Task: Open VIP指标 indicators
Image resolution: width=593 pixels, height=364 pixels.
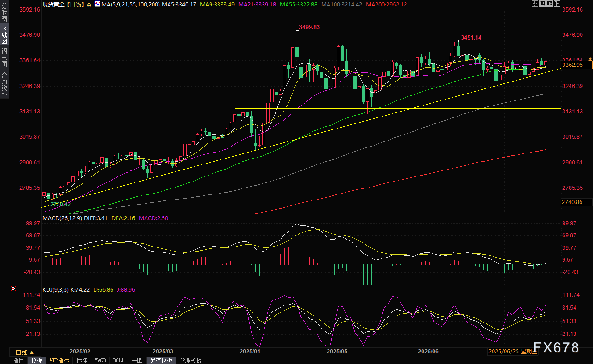Action: [x=59, y=360]
